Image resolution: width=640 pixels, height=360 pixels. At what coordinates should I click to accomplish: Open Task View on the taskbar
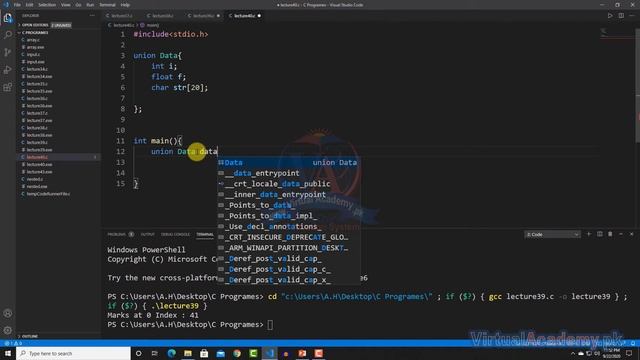point(155,353)
